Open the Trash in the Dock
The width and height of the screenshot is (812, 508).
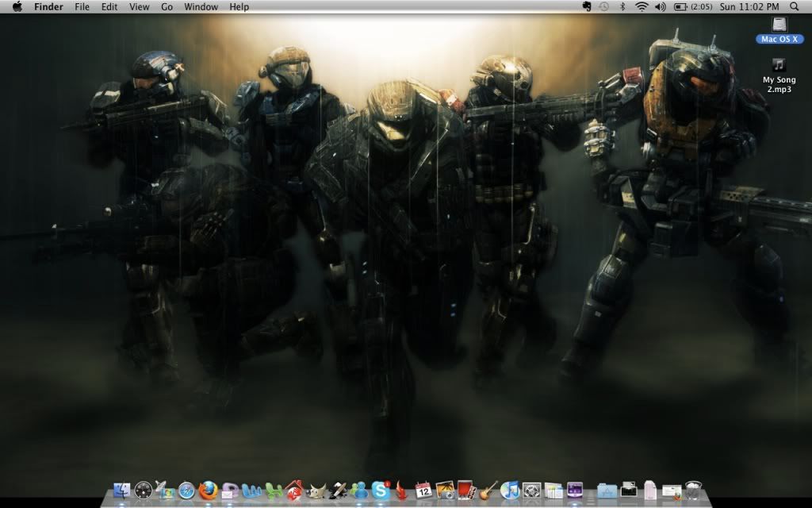(x=693, y=491)
